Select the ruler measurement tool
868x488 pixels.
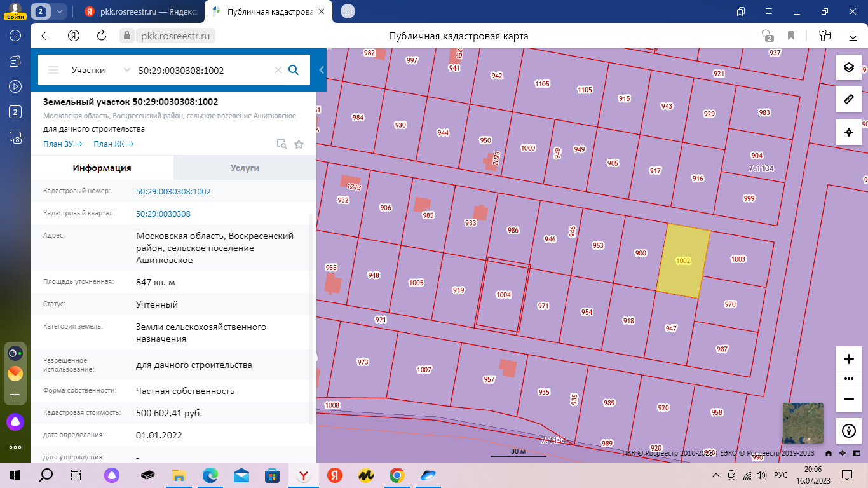coord(848,100)
